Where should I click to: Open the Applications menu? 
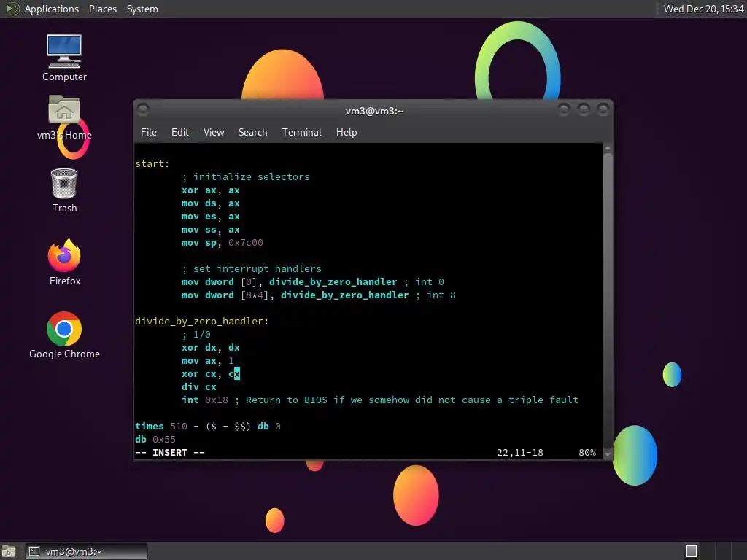point(52,9)
